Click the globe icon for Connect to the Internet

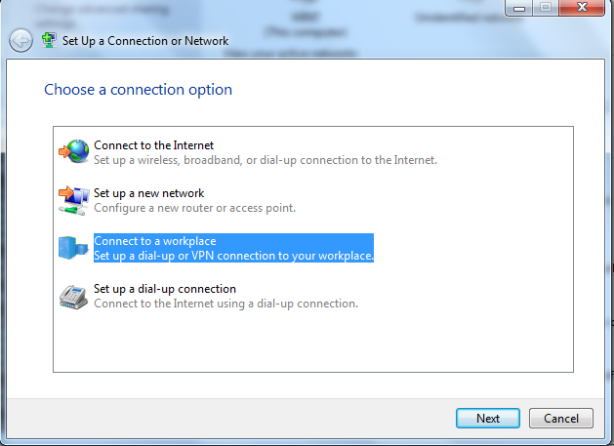coord(74,151)
